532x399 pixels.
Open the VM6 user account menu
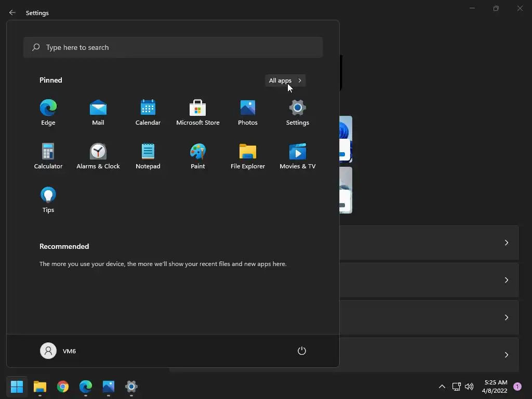pyautogui.click(x=58, y=351)
